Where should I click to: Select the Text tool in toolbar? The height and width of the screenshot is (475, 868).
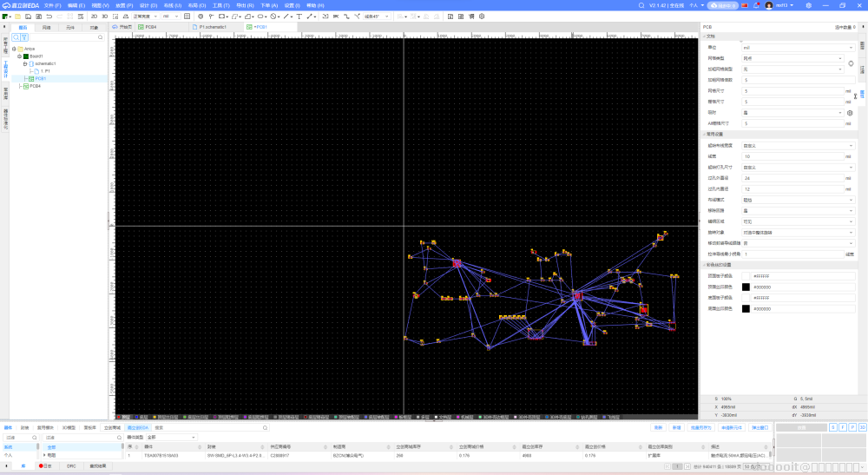click(x=299, y=16)
